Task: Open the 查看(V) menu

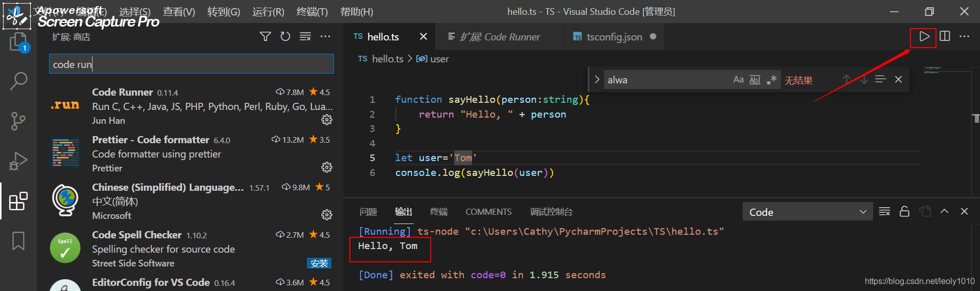Action: pos(179,11)
